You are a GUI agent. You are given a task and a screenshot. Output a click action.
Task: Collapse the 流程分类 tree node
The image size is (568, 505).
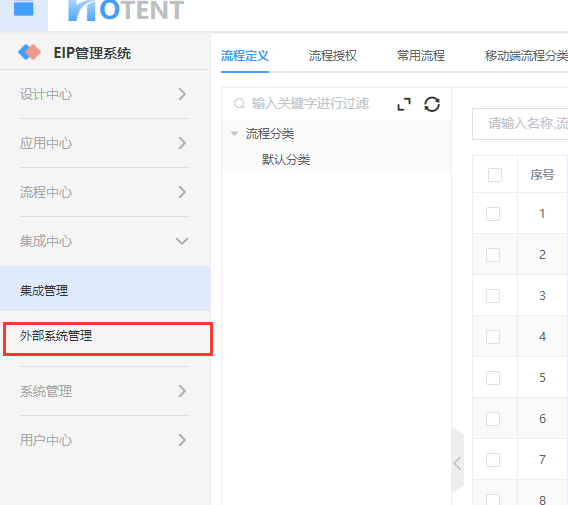(x=235, y=134)
